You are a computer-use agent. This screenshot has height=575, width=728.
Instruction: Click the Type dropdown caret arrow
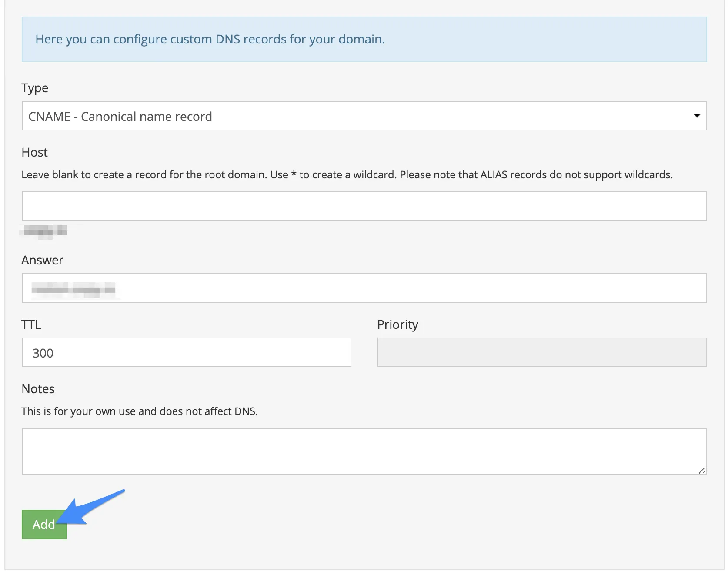pyautogui.click(x=697, y=116)
